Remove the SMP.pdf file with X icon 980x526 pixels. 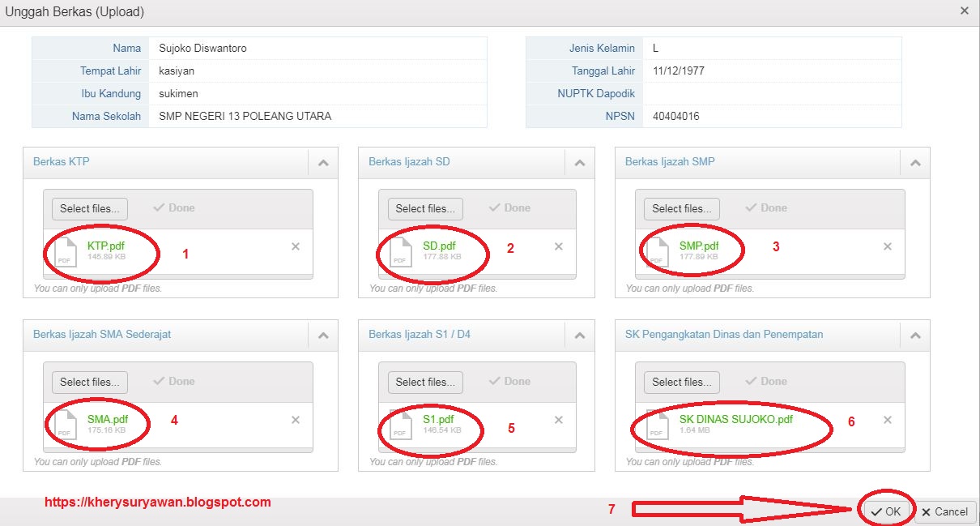coord(887,246)
